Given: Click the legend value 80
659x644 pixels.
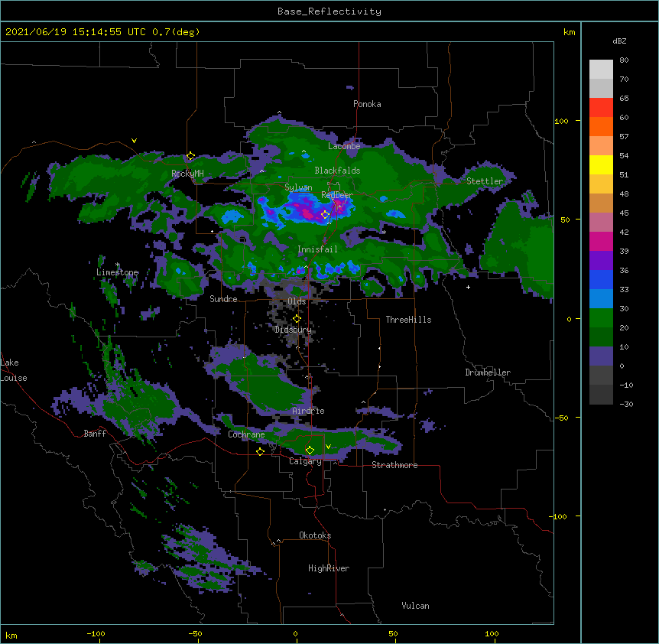Looking at the screenshot, I should tap(624, 60).
